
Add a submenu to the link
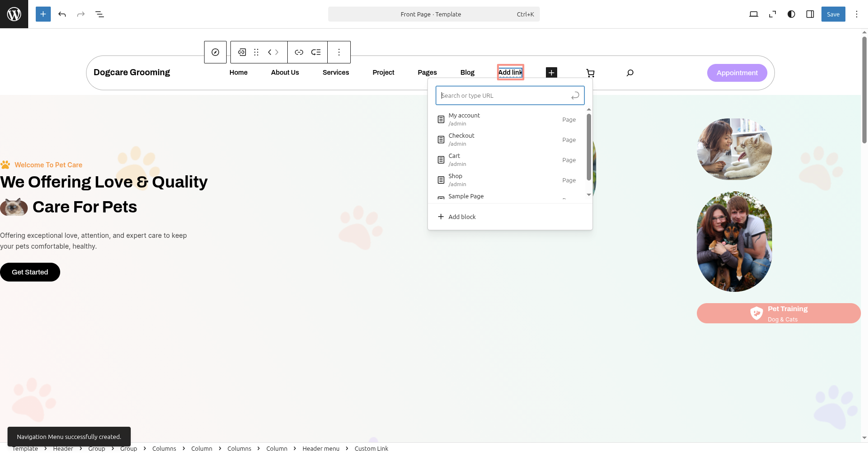click(x=316, y=52)
